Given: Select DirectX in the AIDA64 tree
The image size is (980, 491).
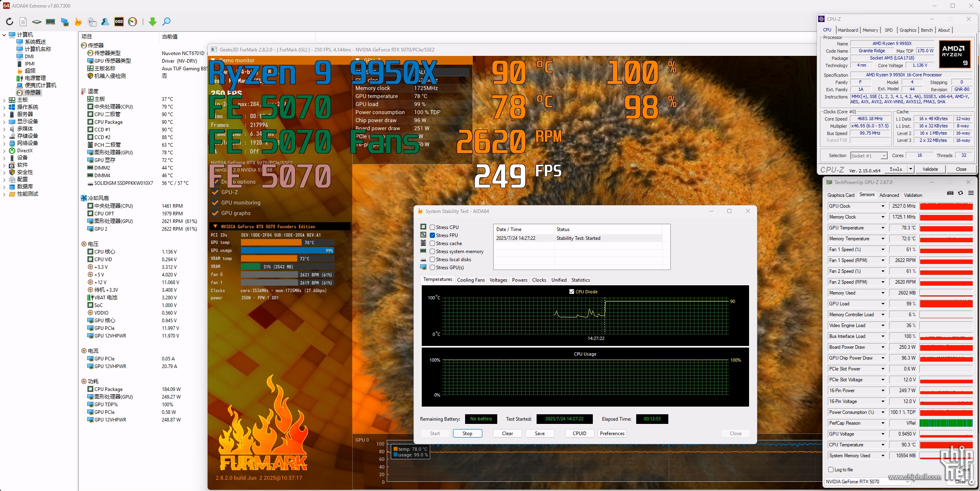Looking at the screenshot, I should [x=24, y=151].
